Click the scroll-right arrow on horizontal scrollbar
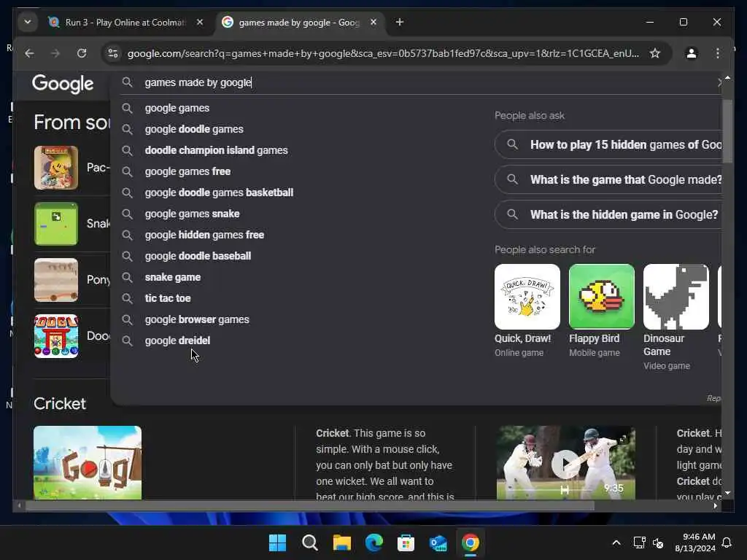This screenshot has width=747, height=560. click(x=715, y=506)
